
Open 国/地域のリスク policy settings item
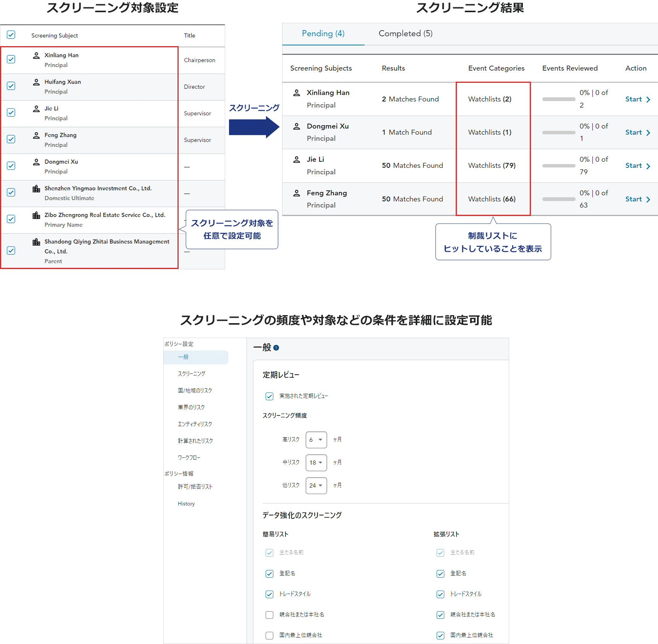tap(195, 391)
